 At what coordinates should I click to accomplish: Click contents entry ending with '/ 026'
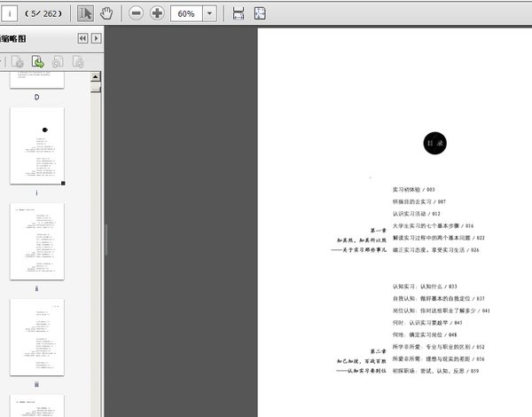click(435, 250)
